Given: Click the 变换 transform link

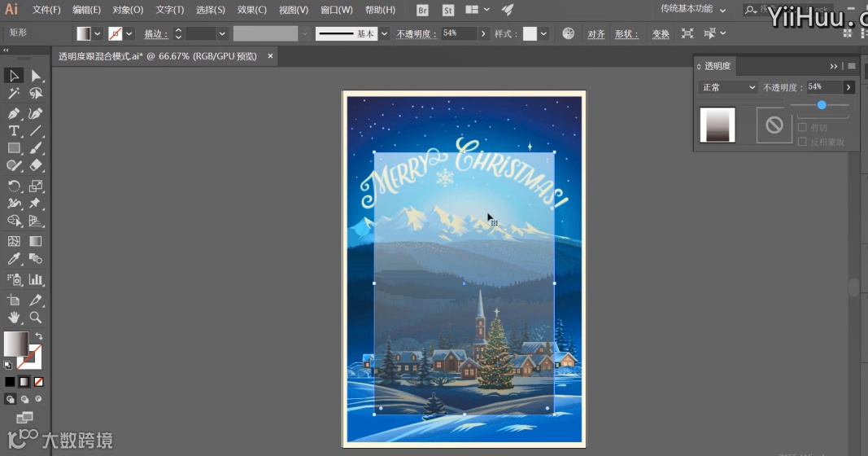Looking at the screenshot, I should 661,34.
